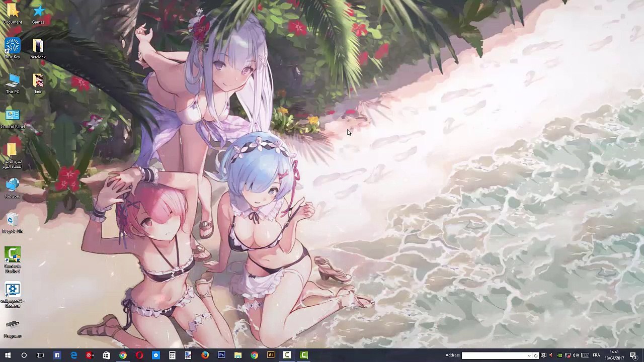The image size is (644, 362).
Task: Open the touch keyboard from tray
Action: [584, 355]
